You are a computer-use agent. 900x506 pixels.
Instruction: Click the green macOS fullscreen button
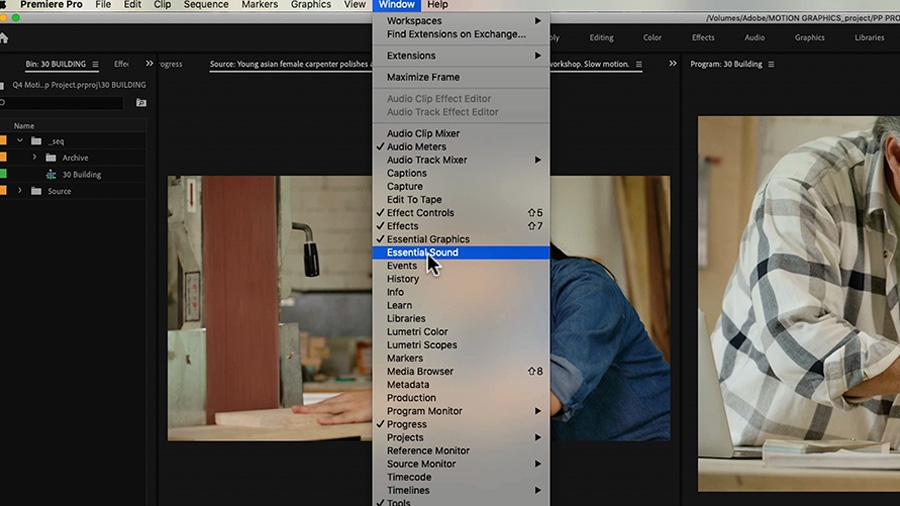tap(16, 18)
